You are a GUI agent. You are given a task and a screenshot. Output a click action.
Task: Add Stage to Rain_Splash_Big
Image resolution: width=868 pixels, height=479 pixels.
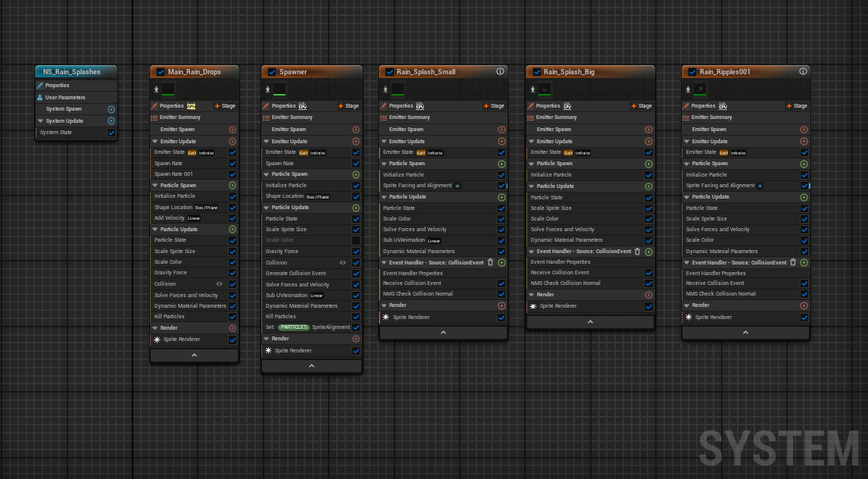coord(642,106)
